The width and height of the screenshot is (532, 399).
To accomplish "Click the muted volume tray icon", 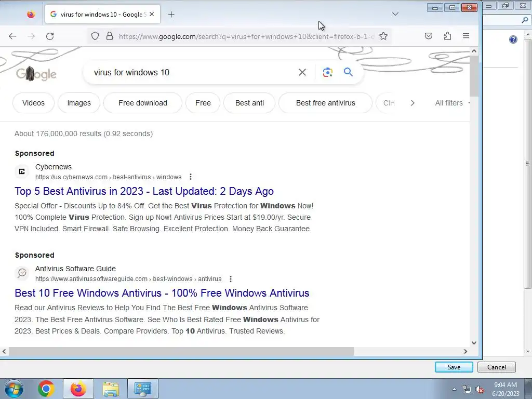I will 480,389.
